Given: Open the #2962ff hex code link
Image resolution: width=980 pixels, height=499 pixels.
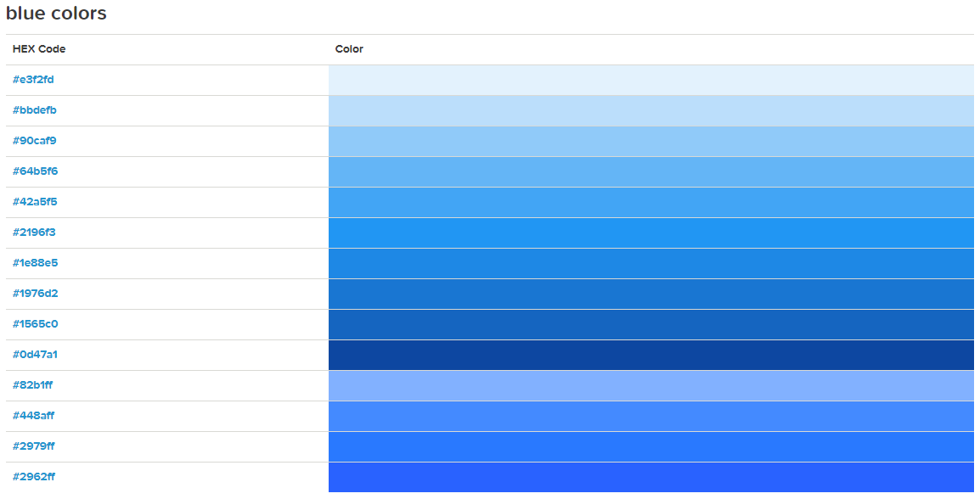Looking at the screenshot, I should click(x=34, y=478).
